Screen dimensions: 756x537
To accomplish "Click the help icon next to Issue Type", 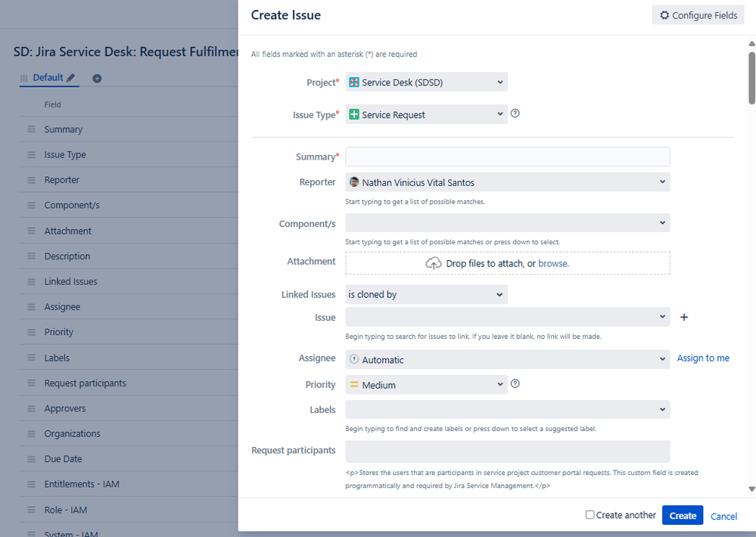I will [x=515, y=113].
